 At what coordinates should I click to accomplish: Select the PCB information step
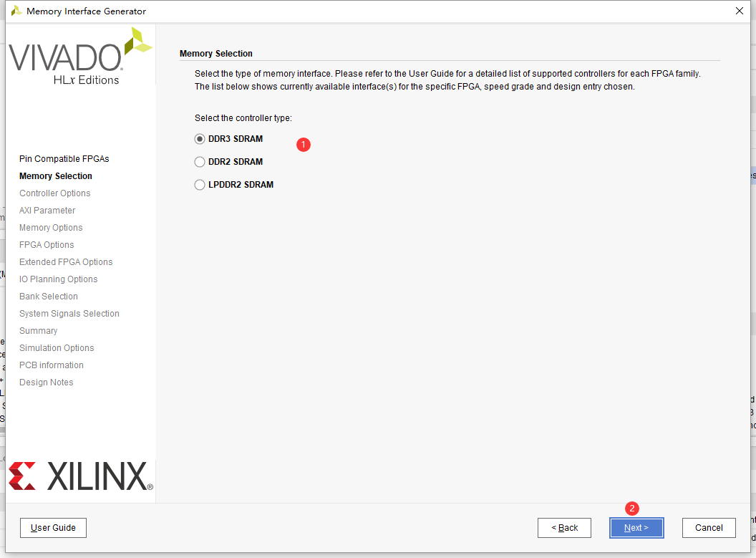pos(51,365)
